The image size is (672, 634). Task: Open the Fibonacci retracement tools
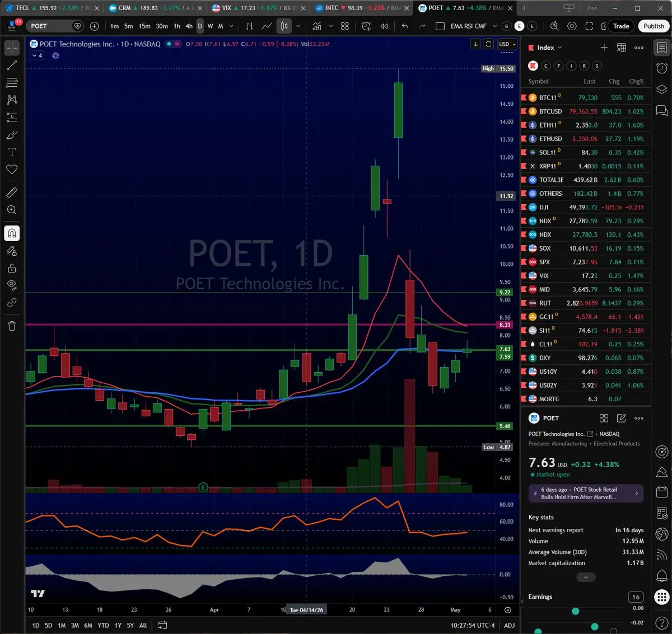12,83
